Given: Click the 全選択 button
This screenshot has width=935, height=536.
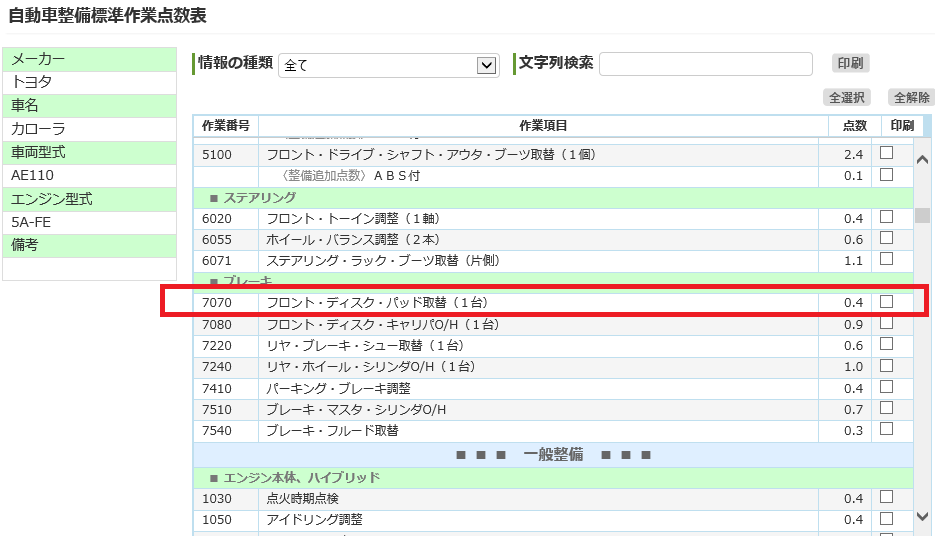Looking at the screenshot, I should pyautogui.click(x=847, y=97).
